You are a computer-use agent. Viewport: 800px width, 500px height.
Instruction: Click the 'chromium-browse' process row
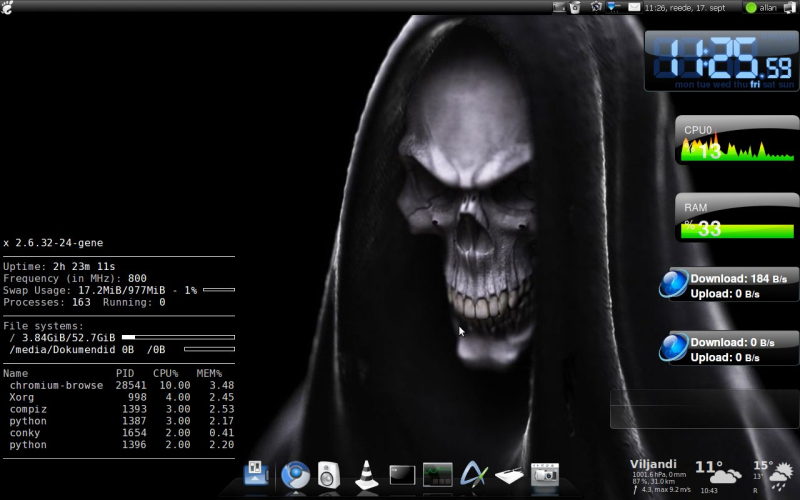click(121, 385)
